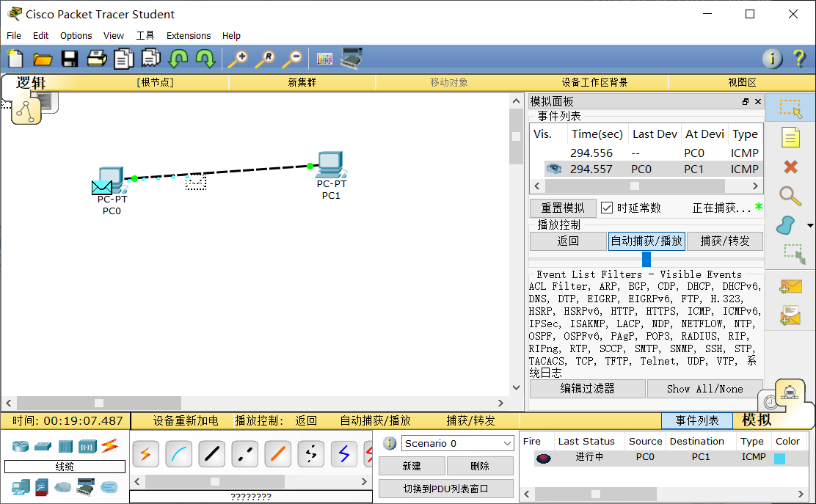The width and height of the screenshot is (816, 504).
Task: Open the Extensions menu
Action: (x=189, y=35)
